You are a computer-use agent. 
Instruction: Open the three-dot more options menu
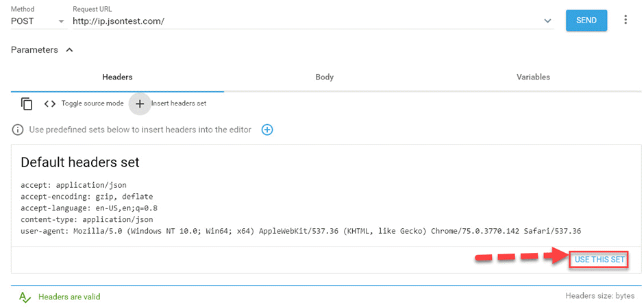[x=625, y=21]
